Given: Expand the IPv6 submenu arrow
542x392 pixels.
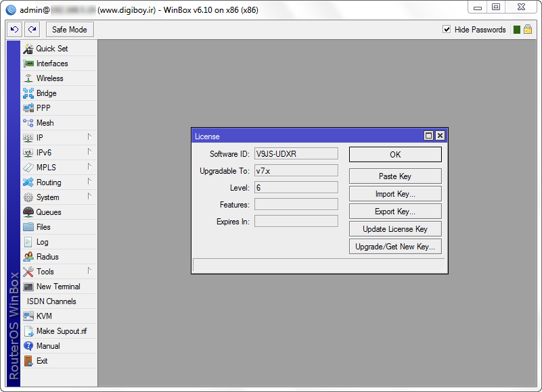Looking at the screenshot, I should coord(89,152).
